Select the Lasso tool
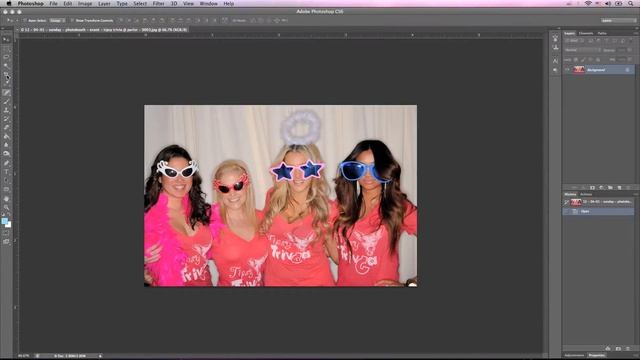Viewport: 640px width, 360px height. click(6, 57)
